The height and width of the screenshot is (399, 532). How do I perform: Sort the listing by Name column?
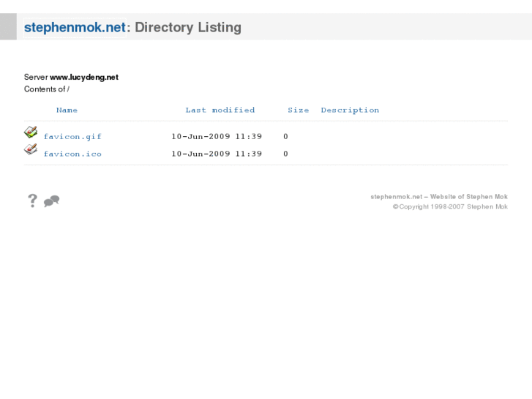(67, 111)
